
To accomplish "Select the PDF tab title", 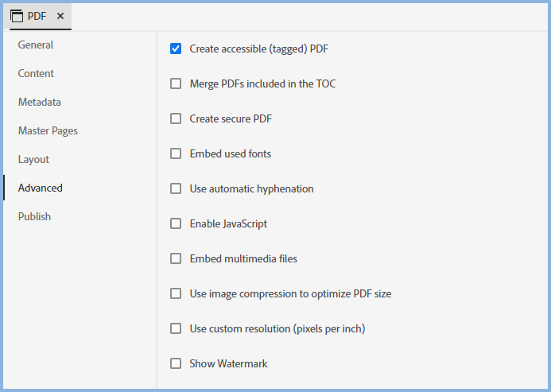I will point(37,16).
